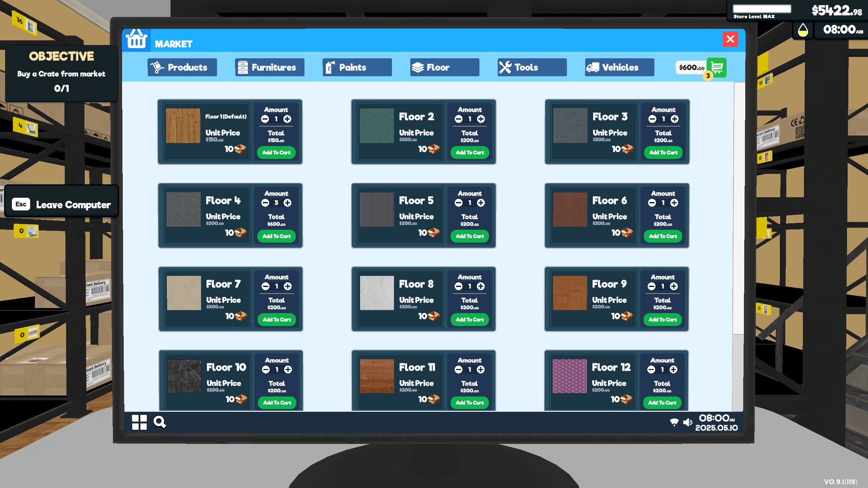Add Floor 1 (Default) to cart
The height and width of the screenshot is (488, 868).
(x=276, y=152)
